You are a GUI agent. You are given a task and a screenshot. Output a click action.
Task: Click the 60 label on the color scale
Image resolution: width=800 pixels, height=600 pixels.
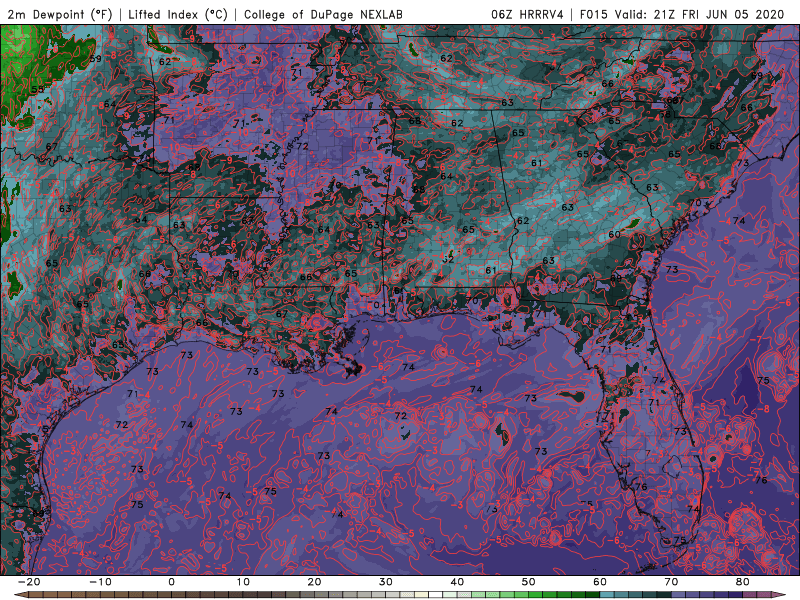(x=600, y=582)
